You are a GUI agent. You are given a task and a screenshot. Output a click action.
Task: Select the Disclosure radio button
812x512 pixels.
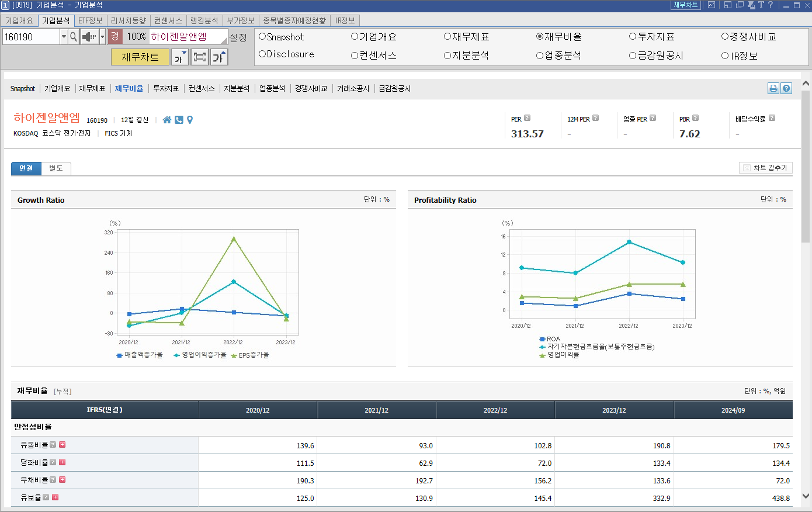tap(262, 54)
